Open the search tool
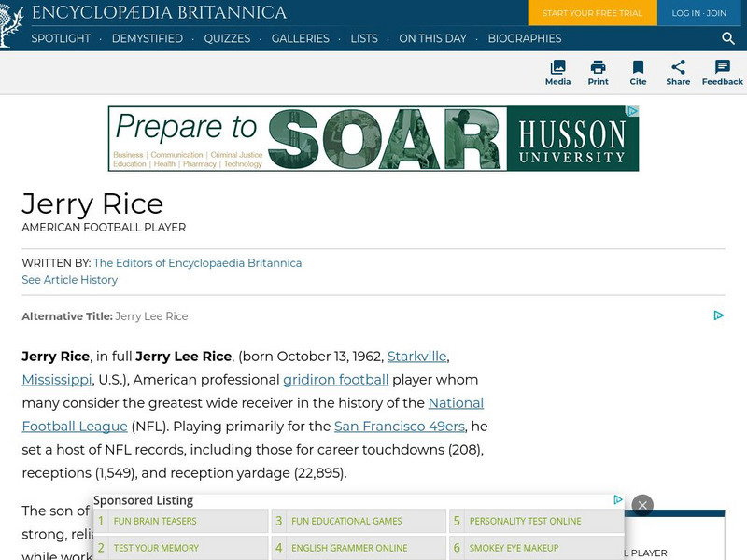The width and height of the screenshot is (747, 560). 727,38
